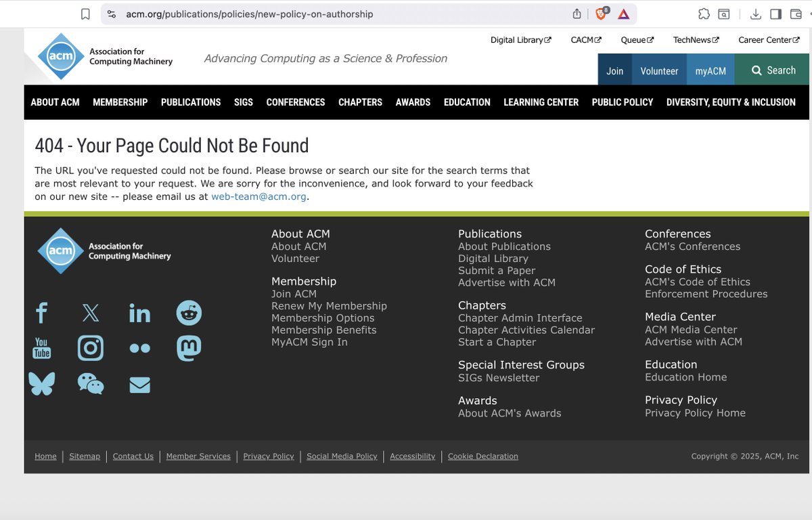Click the bookmark icon in address bar
Screen dimensions: 812x520
[85, 14]
